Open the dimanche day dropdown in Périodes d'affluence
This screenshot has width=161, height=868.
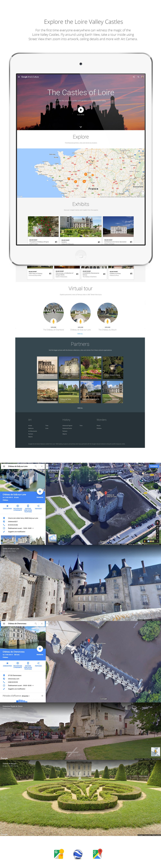click(x=26, y=696)
